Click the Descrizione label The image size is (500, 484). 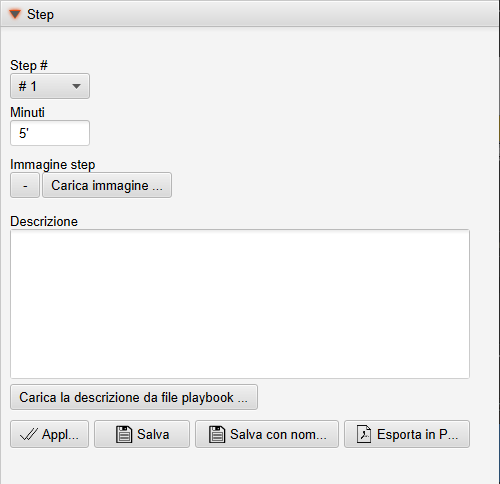coord(44,221)
